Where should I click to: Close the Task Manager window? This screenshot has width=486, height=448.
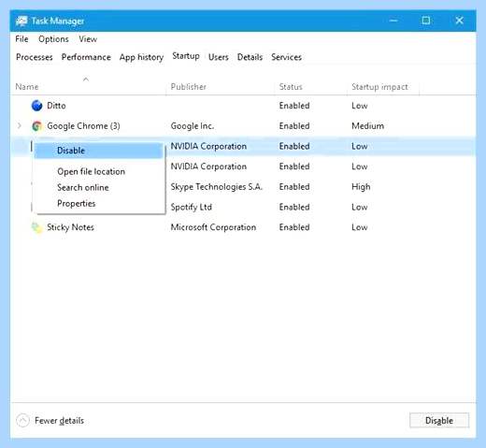tap(459, 21)
